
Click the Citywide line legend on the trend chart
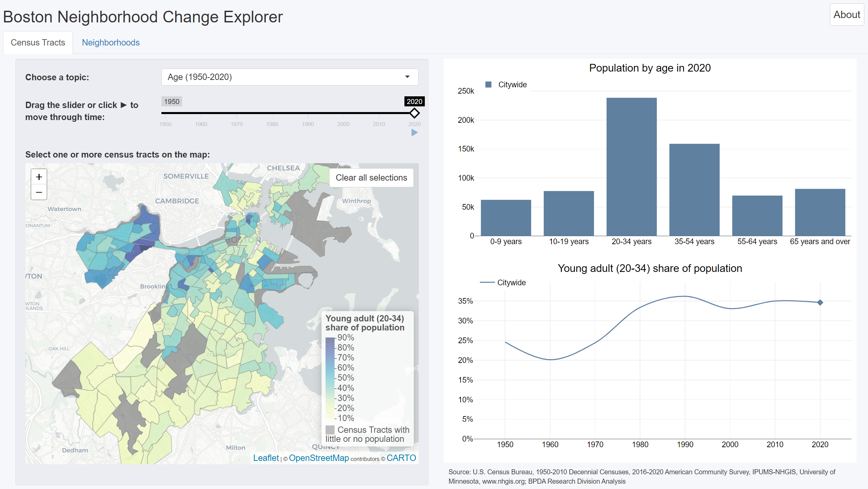(x=487, y=283)
